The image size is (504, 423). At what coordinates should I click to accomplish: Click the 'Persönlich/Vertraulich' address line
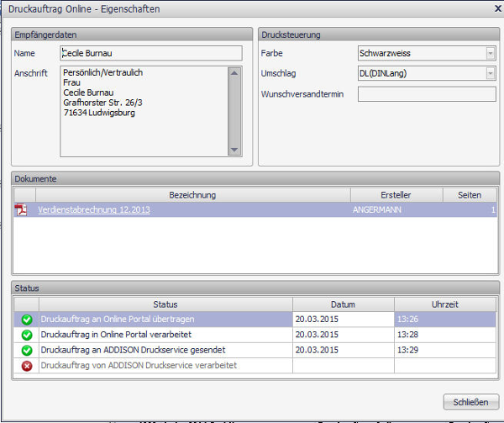102,72
